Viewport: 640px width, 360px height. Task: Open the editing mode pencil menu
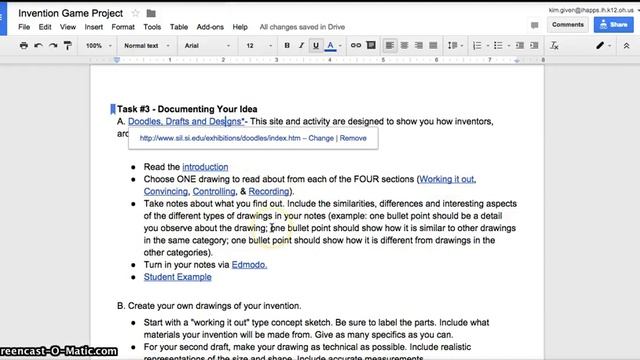click(x=603, y=45)
